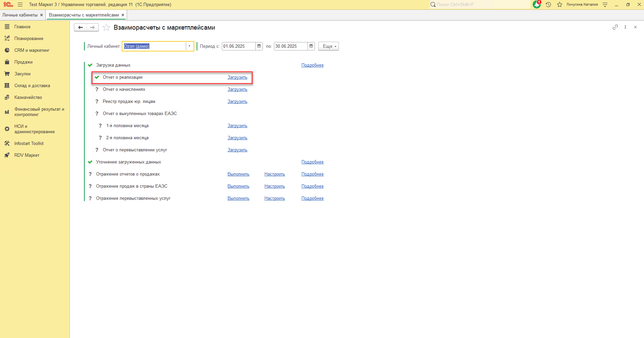
Task: Copy link with the chain icon
Action: (x=615, y=27)
